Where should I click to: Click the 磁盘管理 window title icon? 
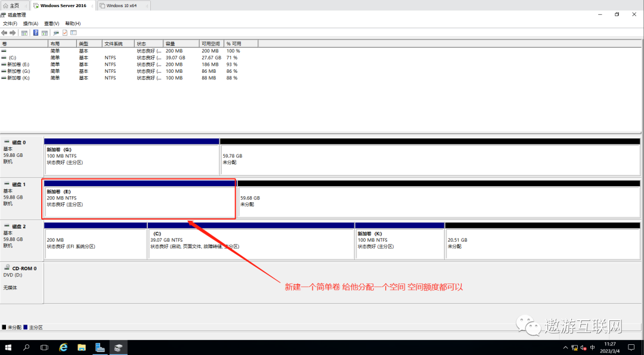(x=4, y=15)
